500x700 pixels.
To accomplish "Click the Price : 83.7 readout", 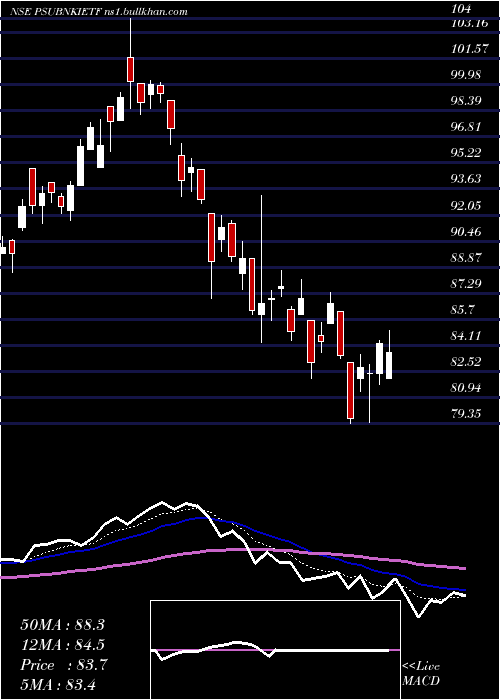I will (x=62, y=665).
